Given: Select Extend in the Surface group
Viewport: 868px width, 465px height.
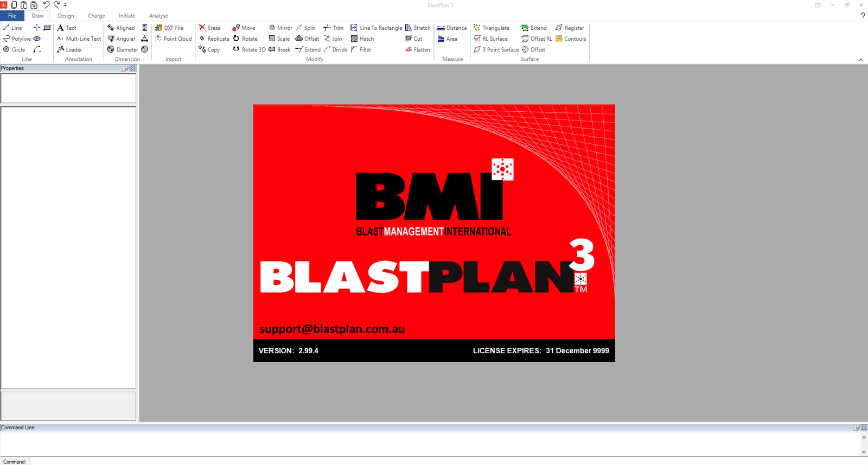Looking at the screenshot, I should [534, 28].
